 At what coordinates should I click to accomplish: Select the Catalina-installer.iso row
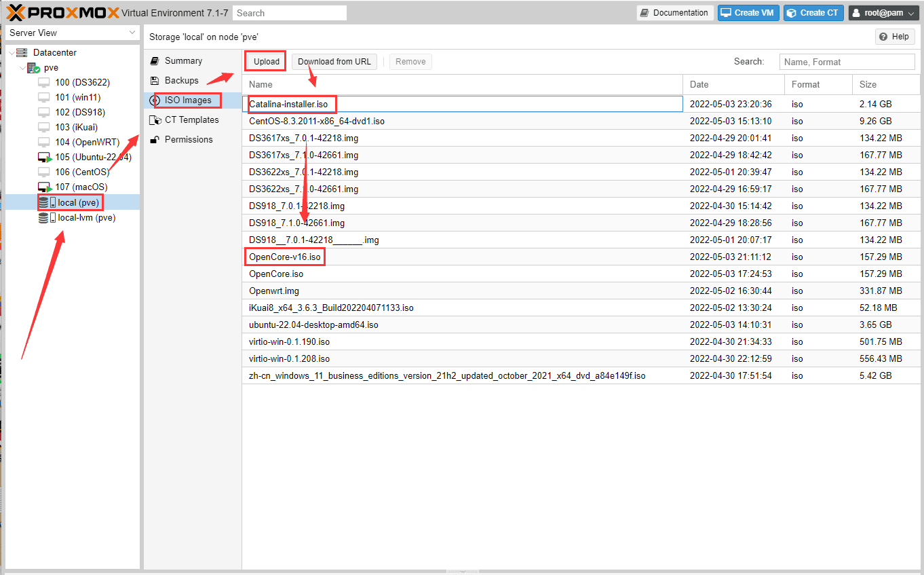[581, 104]
